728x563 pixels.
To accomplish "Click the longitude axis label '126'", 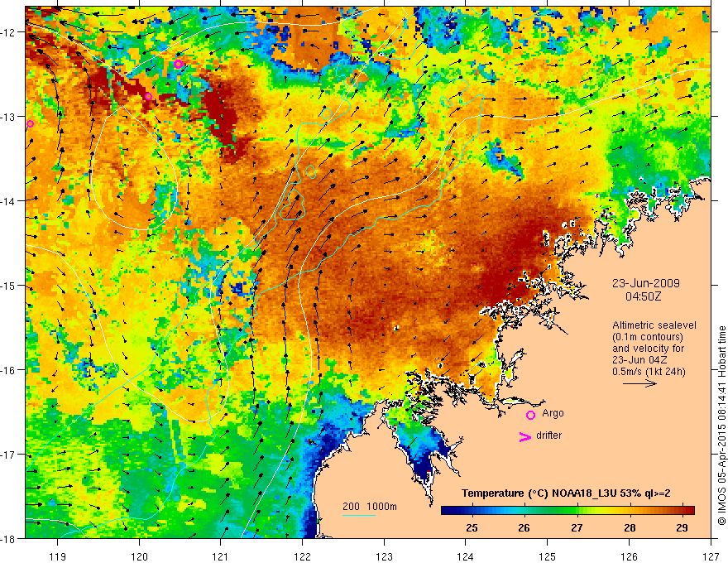I will coord(629,556).
